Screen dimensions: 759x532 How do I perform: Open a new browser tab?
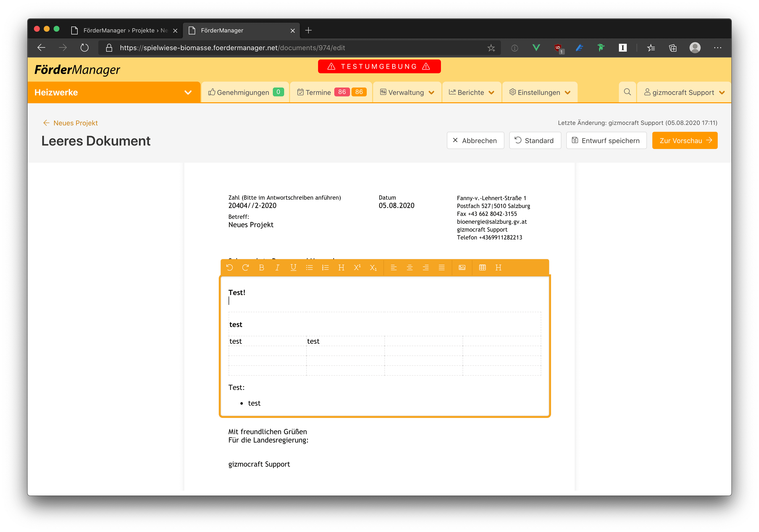point(308,30)
